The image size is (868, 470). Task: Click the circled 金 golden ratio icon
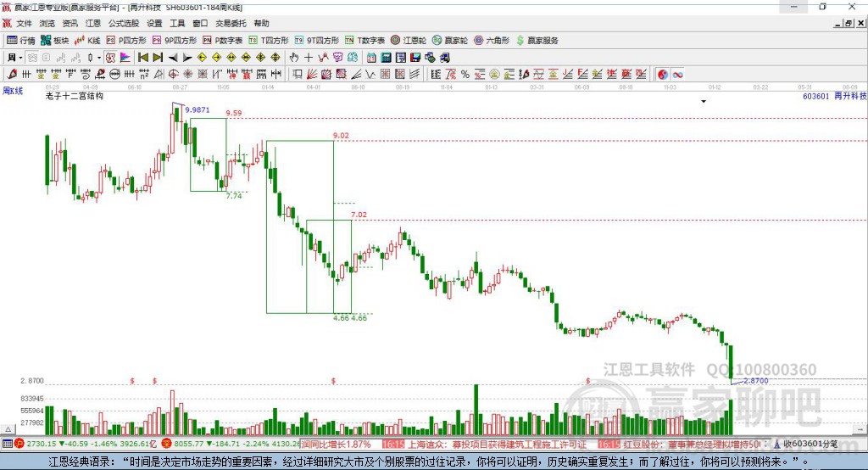(x=494, y=75)
